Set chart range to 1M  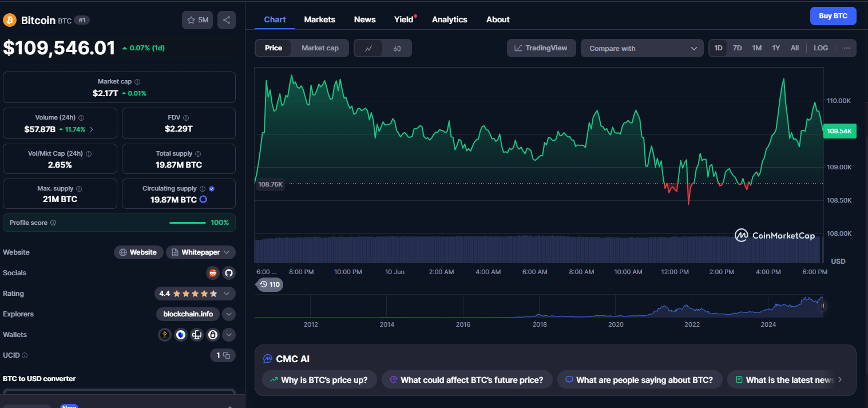coord(757,48)
